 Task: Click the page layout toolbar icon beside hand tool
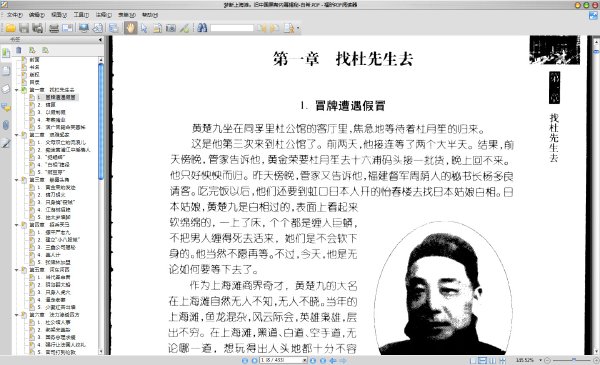(x=113, y=28)
